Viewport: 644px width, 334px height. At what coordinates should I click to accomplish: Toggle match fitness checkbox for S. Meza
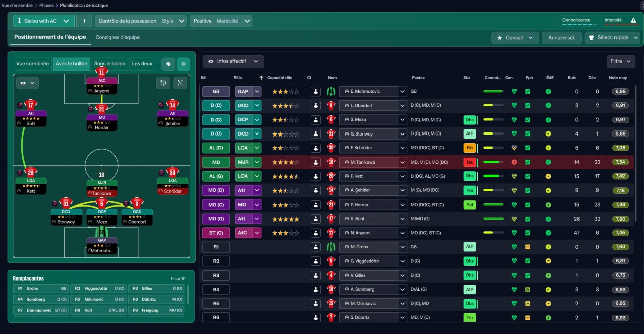tap(528, 120)
